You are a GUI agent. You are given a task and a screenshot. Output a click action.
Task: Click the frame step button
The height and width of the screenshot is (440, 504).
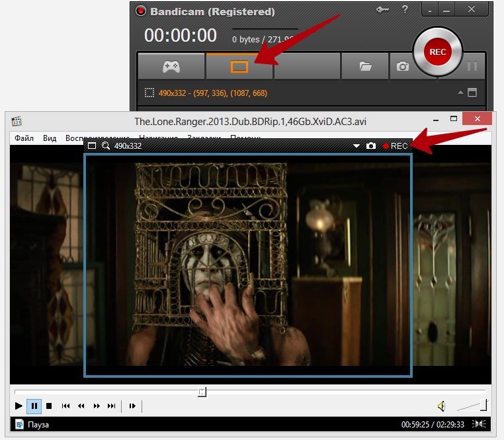pyautogui.click(x=132, y=406)
